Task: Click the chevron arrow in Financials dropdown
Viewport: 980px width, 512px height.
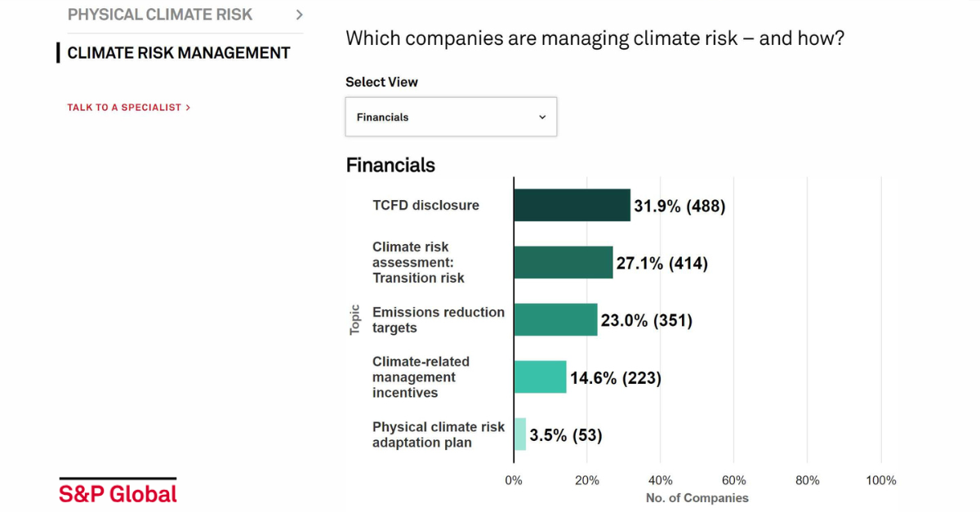Action: point(542,118)
